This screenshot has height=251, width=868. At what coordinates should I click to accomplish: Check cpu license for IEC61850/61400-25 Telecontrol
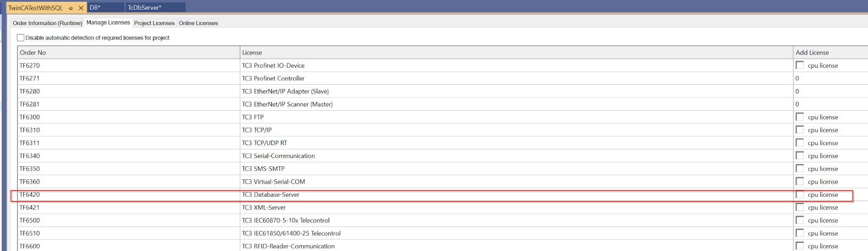point(800,233)
